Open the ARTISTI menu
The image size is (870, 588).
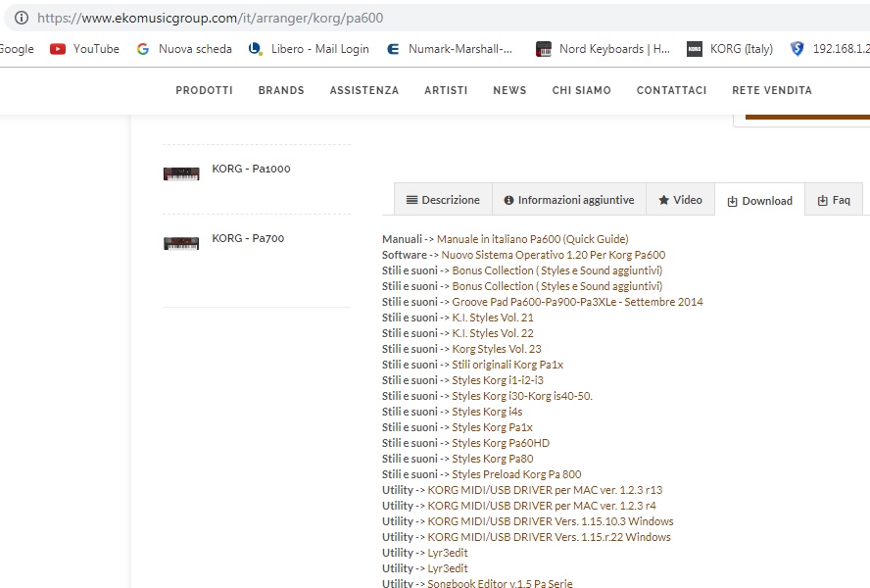(446, 90)
